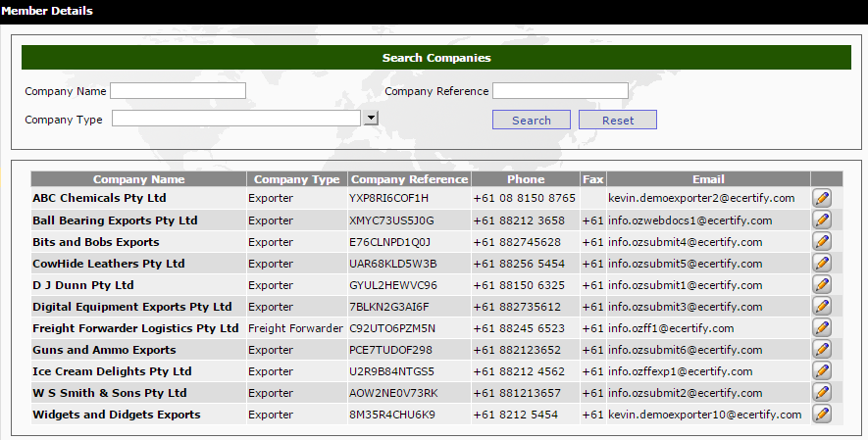Expand the Company Type dropdown arrow
This screenshot has height=440, width=868.
pos(371,119)
